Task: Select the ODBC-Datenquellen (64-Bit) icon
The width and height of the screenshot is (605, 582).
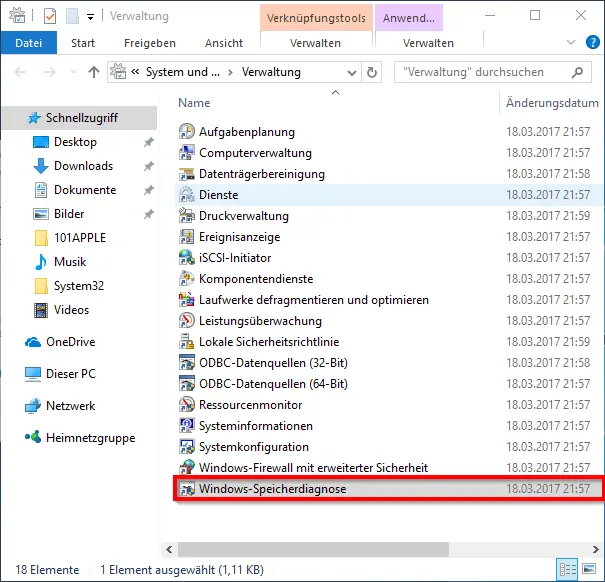Action: pos(187,384)
